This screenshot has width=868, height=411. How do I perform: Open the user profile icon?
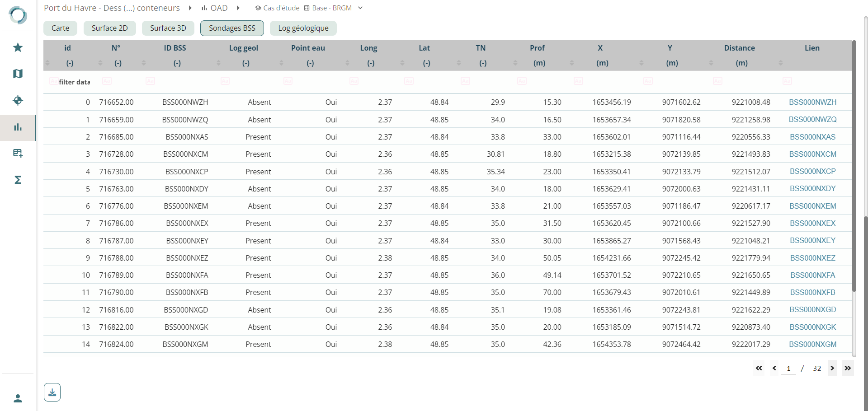[x=18, y=398]
